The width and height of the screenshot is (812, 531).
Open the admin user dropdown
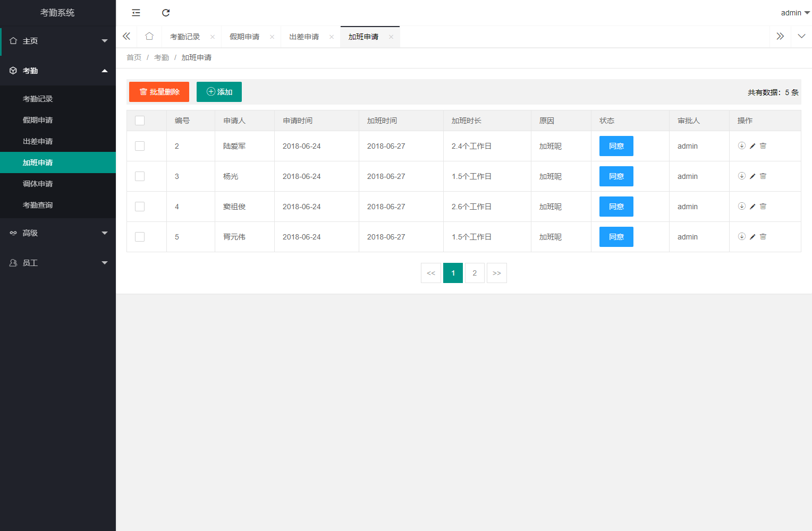(x=795, y=13)
